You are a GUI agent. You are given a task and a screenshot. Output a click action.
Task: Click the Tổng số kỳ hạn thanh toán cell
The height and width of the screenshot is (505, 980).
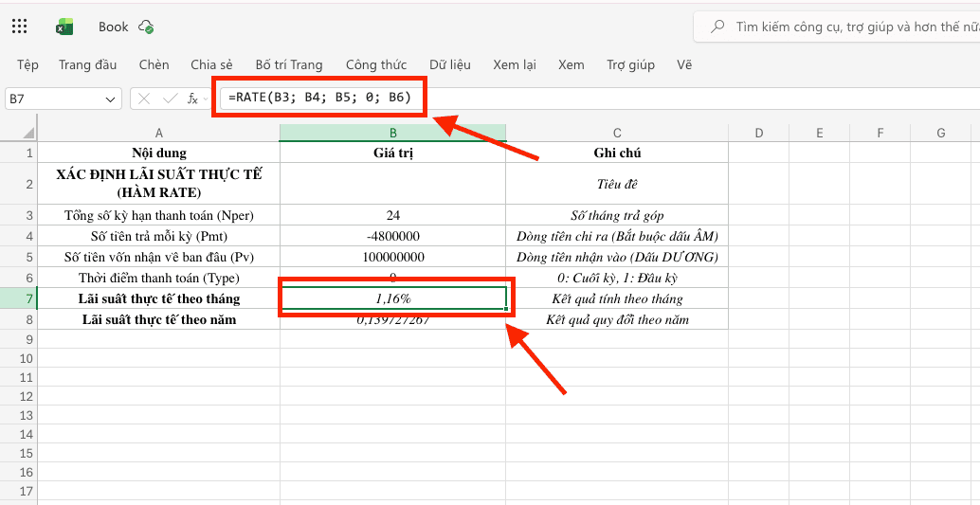158,215
